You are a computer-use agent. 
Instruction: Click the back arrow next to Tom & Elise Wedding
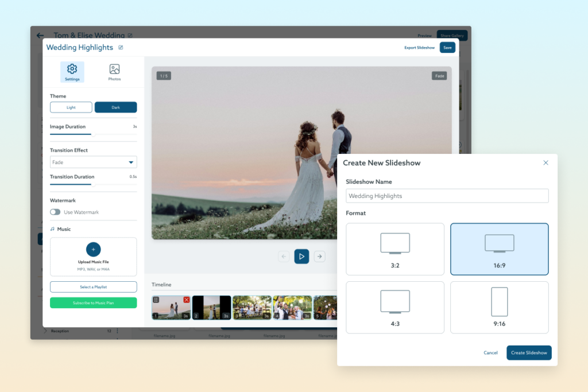coord(40,35)
